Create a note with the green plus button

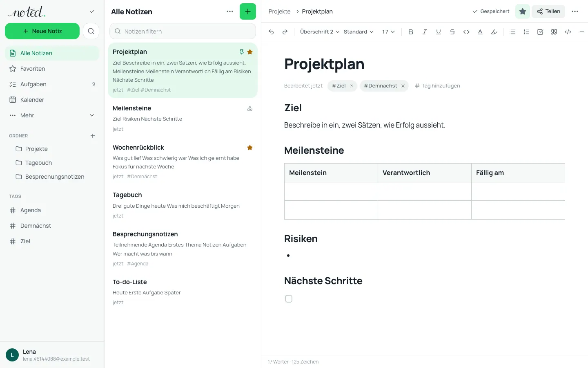tap(248, 11)
